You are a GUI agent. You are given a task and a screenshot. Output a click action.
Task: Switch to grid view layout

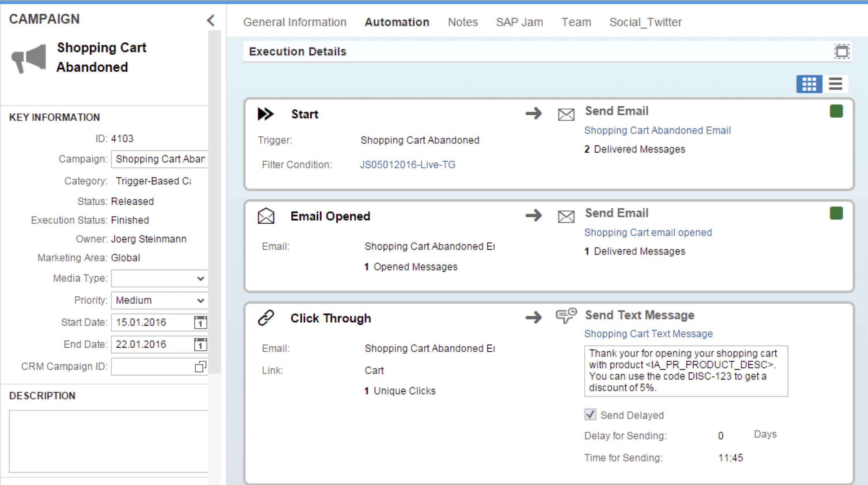[809, 84]
